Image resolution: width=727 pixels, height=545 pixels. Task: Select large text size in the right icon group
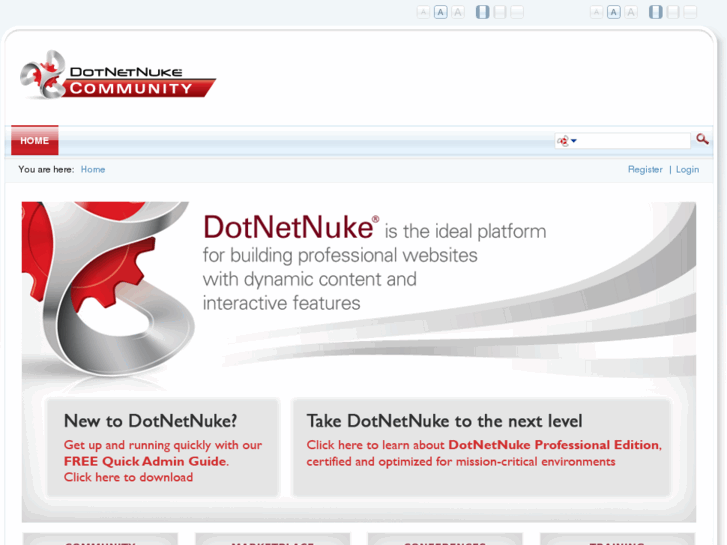coord(631,12)
